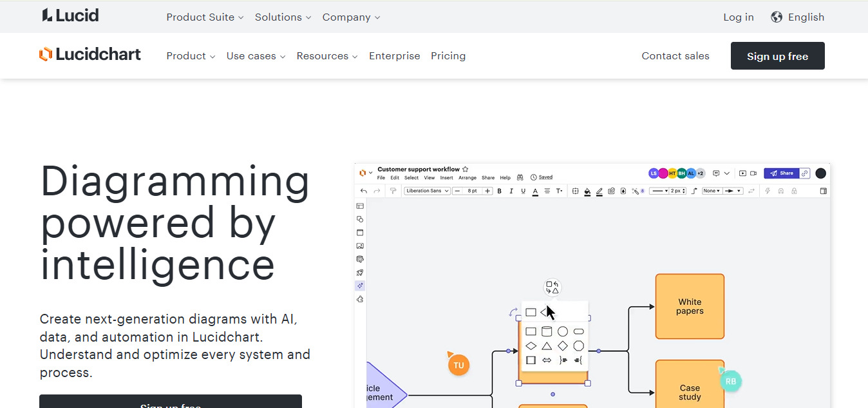
Task: Click the comment speech bubble icon
Action: [x=716, y=173]
